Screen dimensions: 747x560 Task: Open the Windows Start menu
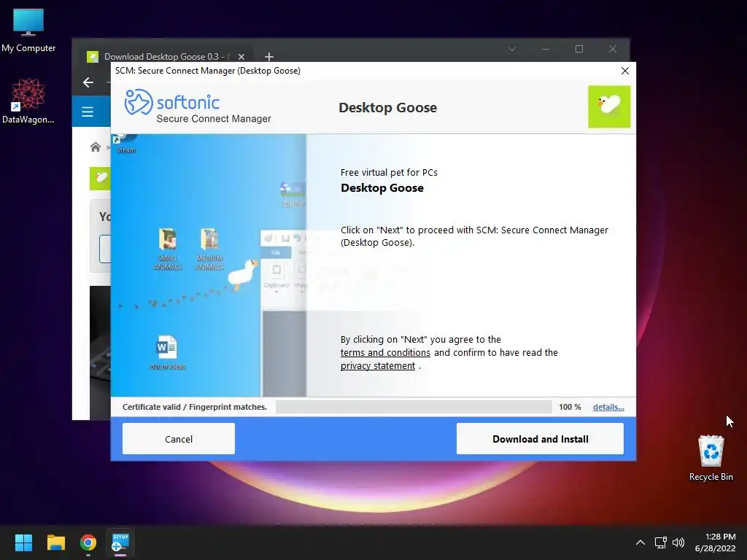pos(23,542)
